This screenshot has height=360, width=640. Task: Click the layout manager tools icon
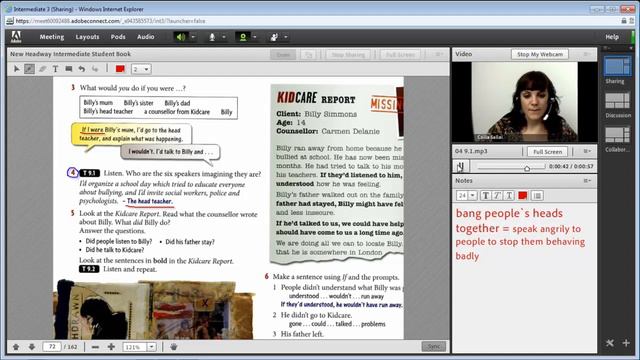pos(610,343)
